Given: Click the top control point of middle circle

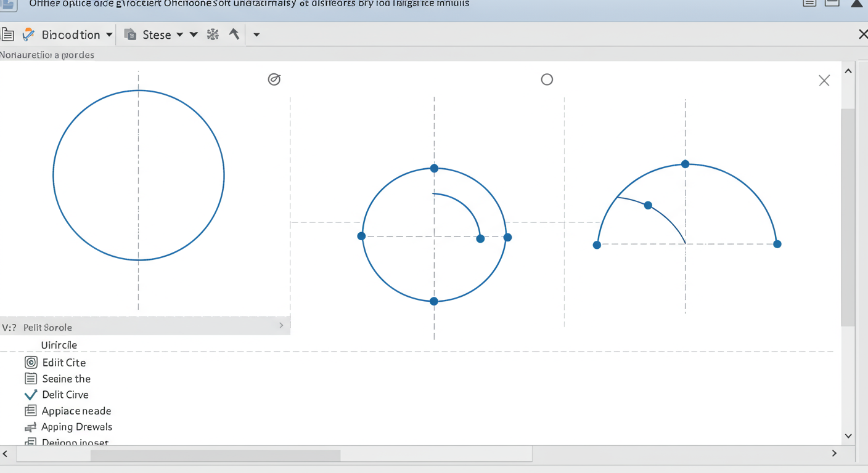Looking at the screenshot, I should [x=434, y=168].
